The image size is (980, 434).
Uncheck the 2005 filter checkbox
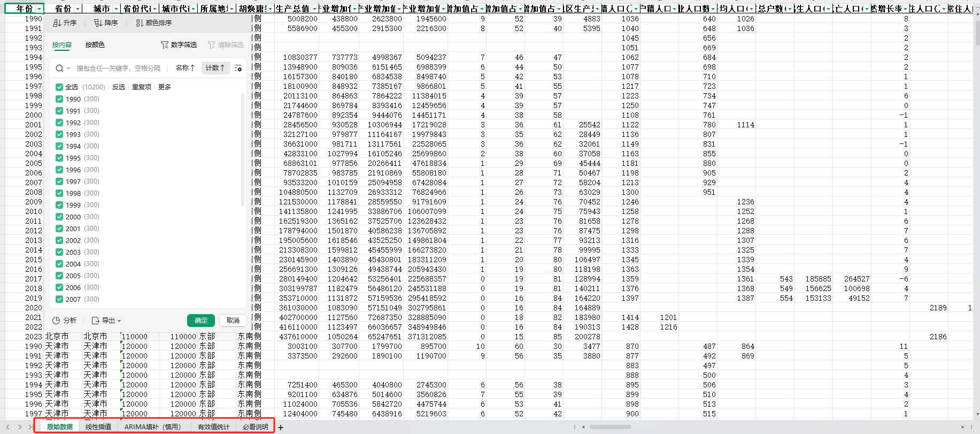(x=59, y=276)
